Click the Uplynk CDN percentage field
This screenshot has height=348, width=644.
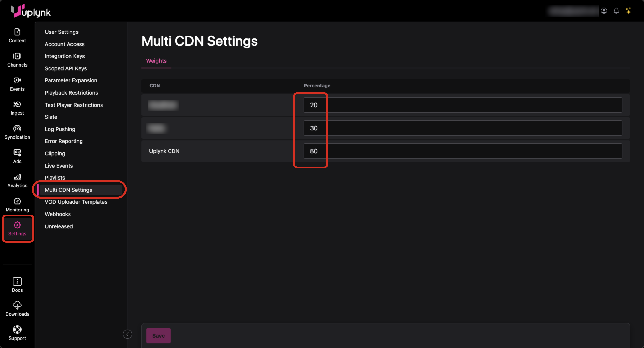tap(463, 151)
